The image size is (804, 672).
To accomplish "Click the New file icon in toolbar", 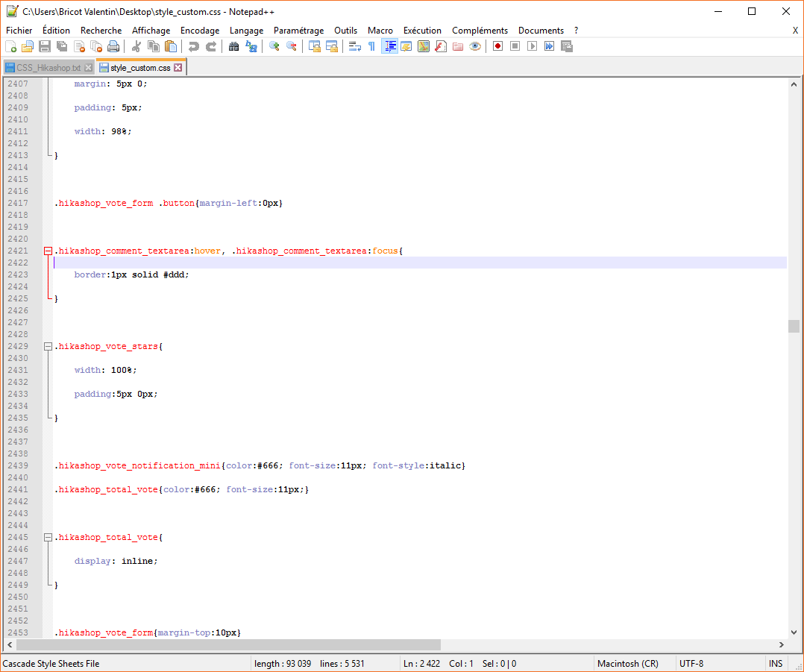I will click(10, 46).
